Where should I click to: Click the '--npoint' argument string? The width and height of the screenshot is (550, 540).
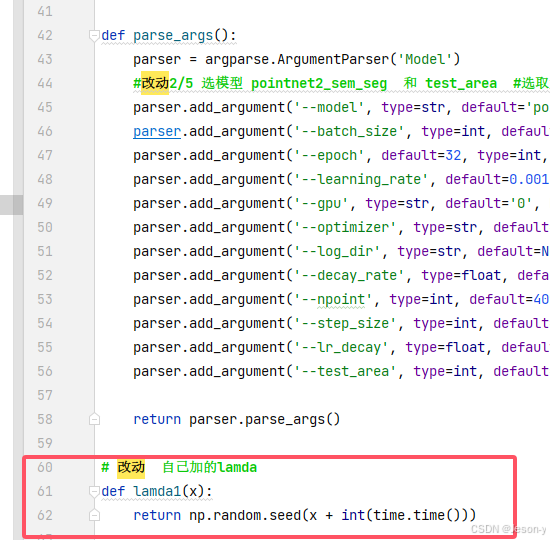333,300
